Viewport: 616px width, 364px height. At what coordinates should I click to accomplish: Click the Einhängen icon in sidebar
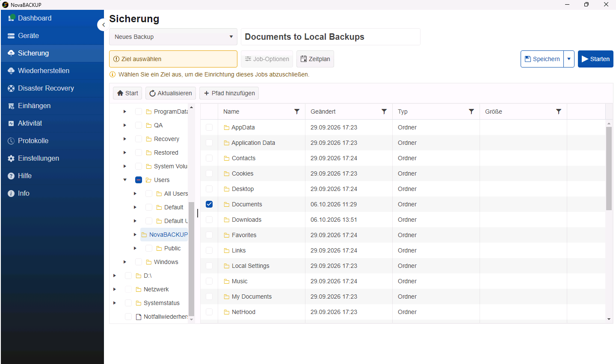pos(11,106)
